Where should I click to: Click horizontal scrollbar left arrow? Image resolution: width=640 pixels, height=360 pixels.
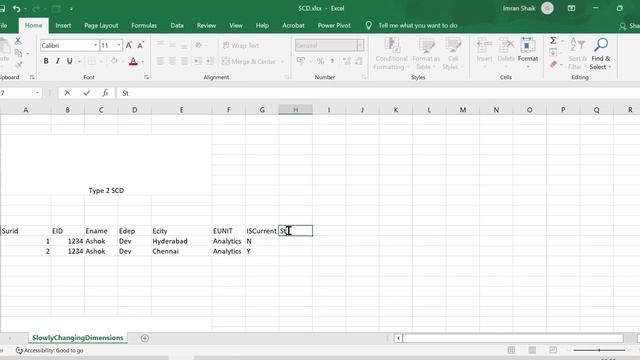click(x=398, y=338)
